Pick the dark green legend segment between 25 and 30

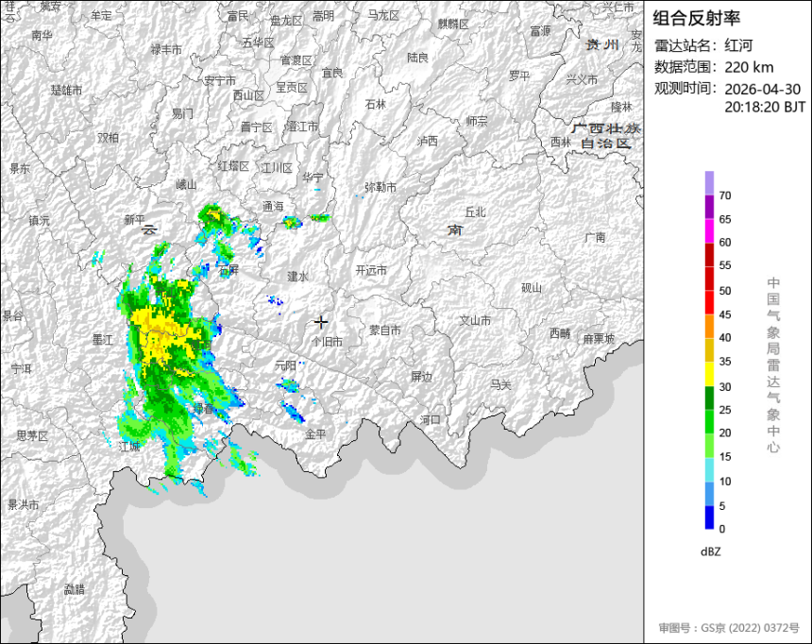709,398
